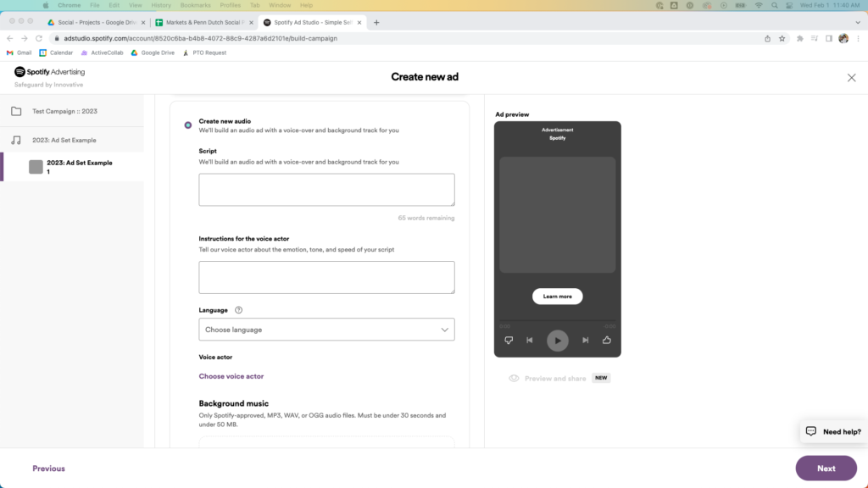Open the File menu
The width and height of the screenshot is (868, 488).
(95, 5)
